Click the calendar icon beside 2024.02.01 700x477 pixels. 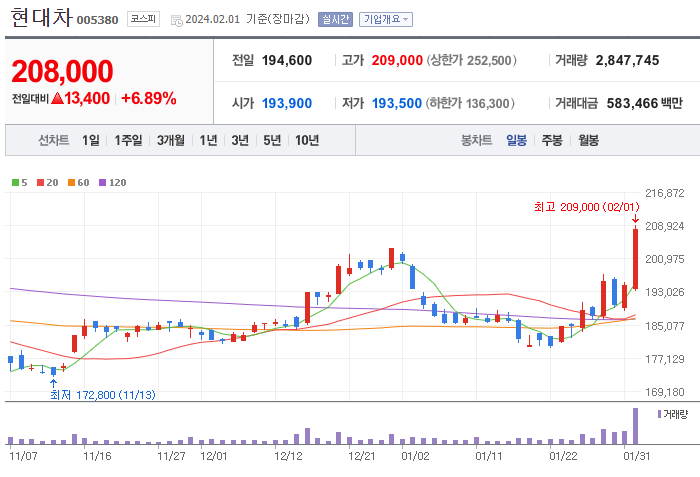177,20
